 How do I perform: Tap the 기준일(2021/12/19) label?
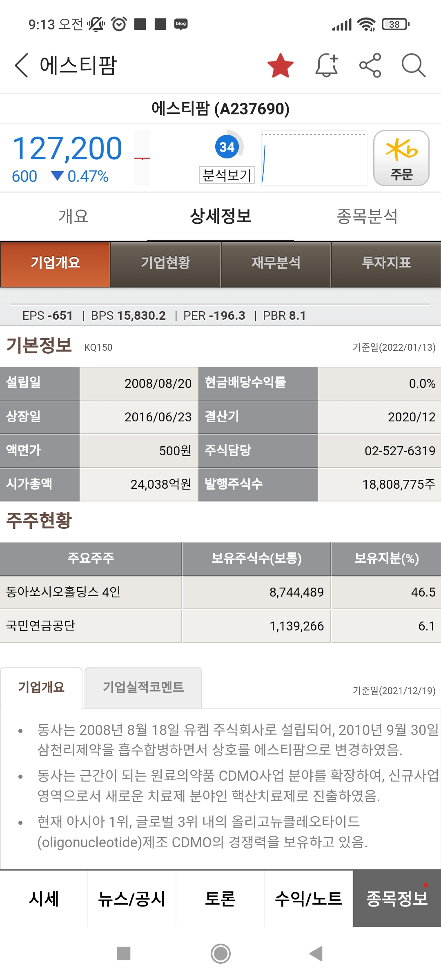(394, 690)
